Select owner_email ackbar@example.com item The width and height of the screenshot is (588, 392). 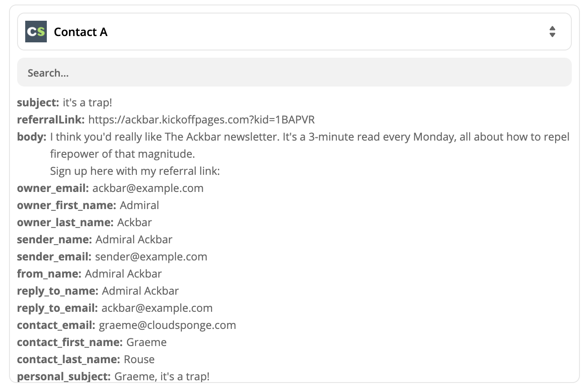pyautogui.click(x=110, y=188)
